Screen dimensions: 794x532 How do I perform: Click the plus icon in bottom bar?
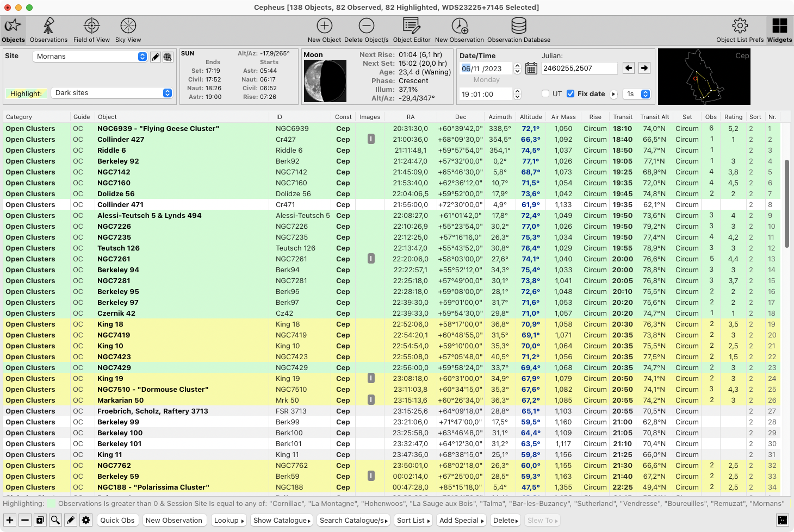(x=10, y=520)
